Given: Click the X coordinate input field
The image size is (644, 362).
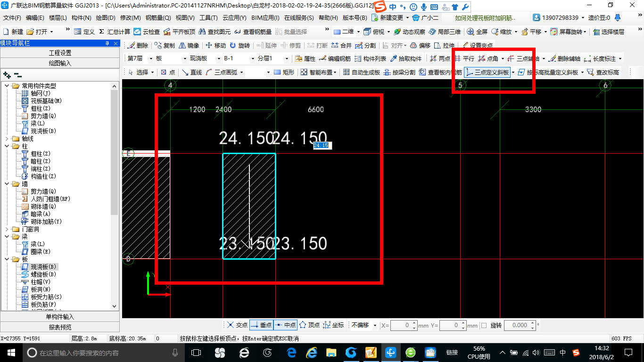Looking at the screenshot, I should 401,325.
